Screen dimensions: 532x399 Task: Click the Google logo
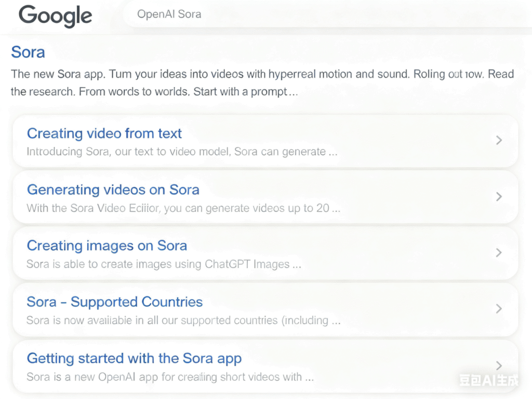tap(55, 16)
